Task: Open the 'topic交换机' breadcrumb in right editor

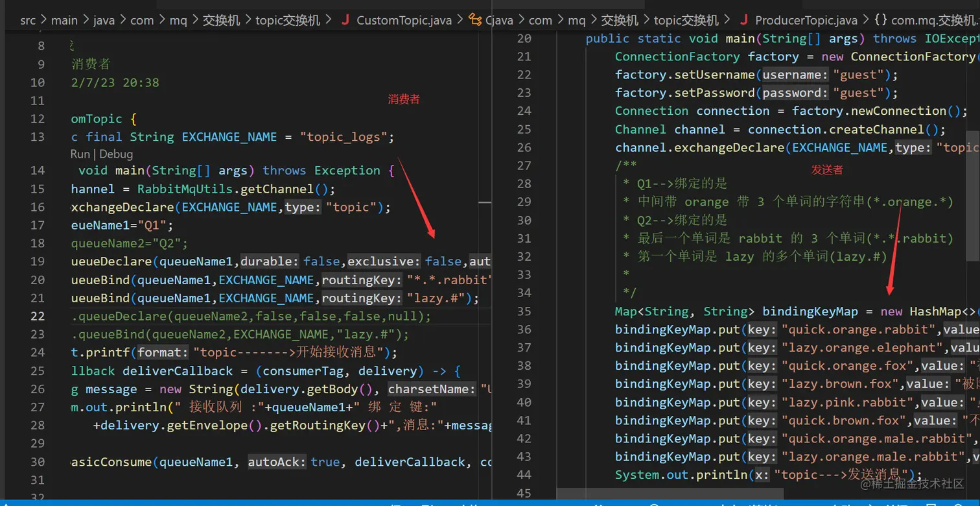Action: (x=686, y=20)
